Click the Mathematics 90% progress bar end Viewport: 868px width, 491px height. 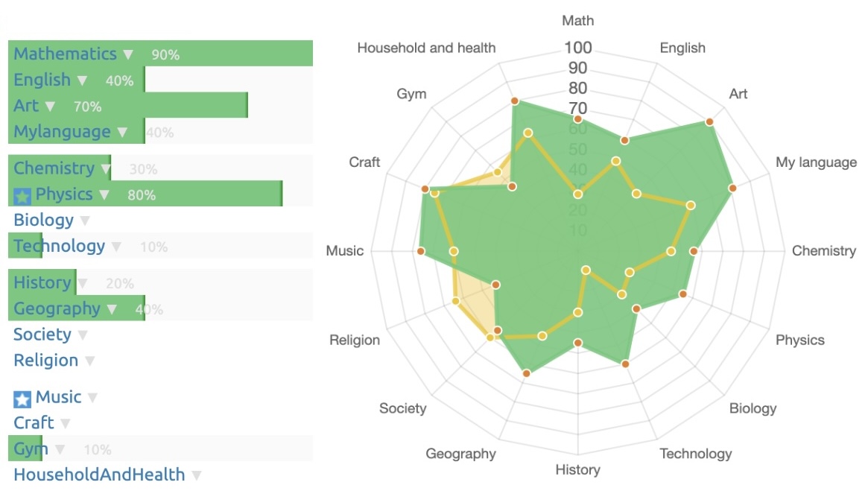click(308, 54)
